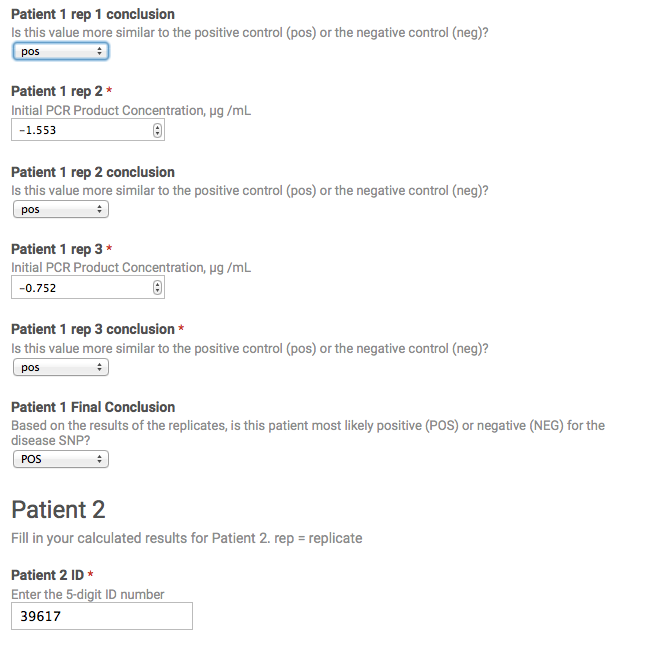
Task: Click the Patient 1 rep 2 concentration field
Action: (80, 131)
